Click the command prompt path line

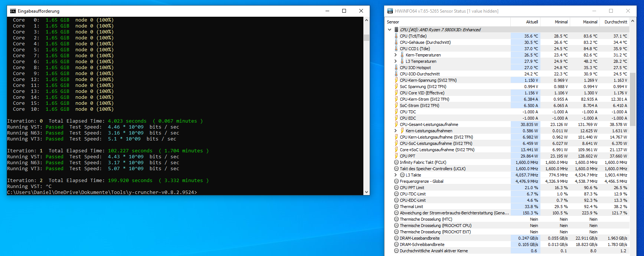click(102, 192)
